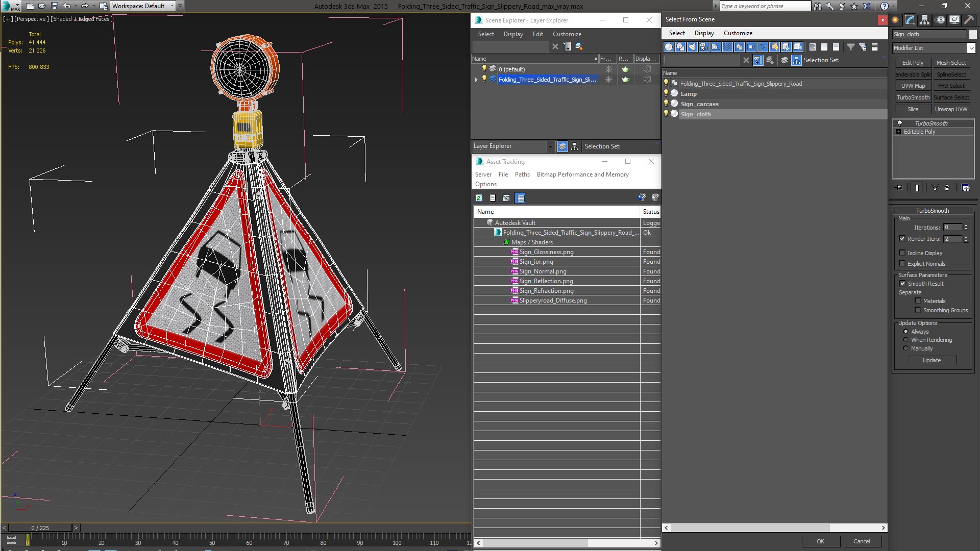Click the UVW Map modifier button

(x=913, y=86)
